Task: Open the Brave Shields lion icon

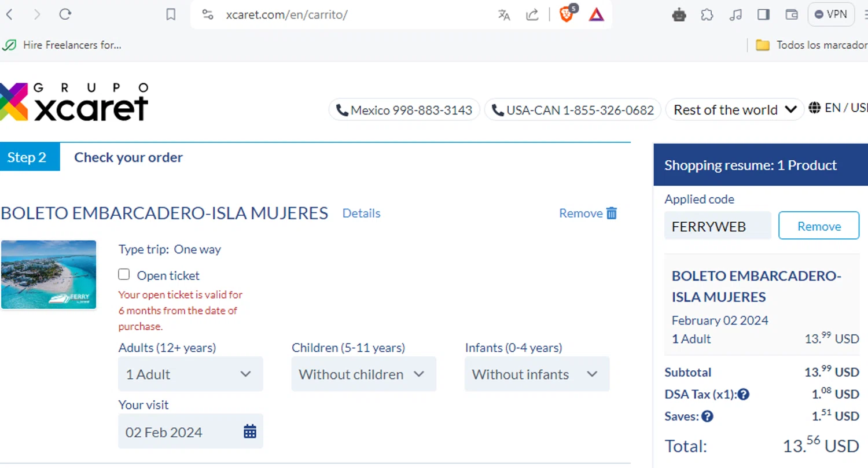Action: pyautogui.click(x=567, y=13)
